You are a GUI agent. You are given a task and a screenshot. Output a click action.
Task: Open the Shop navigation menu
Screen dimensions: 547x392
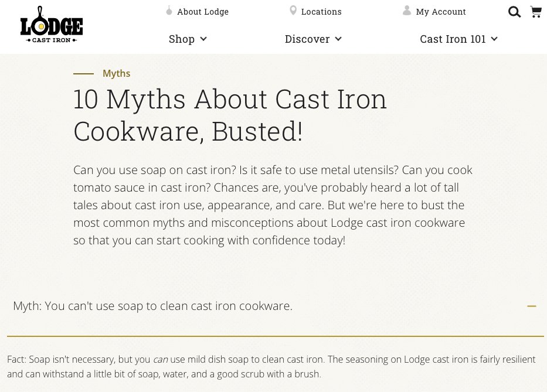click(x=182, y=39)
